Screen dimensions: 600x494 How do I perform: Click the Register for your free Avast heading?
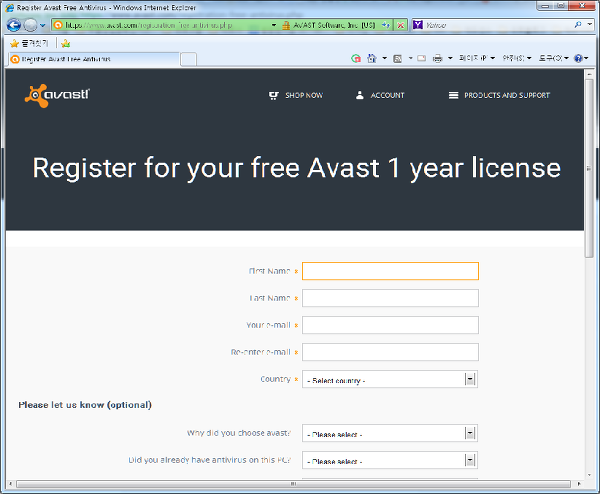[297, 168]
